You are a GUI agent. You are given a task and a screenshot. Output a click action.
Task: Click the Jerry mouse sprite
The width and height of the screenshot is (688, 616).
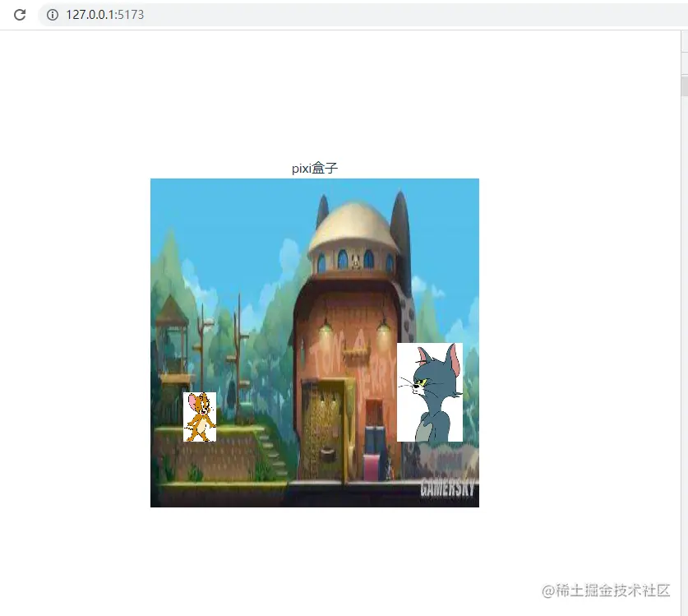tap(200, 415)
